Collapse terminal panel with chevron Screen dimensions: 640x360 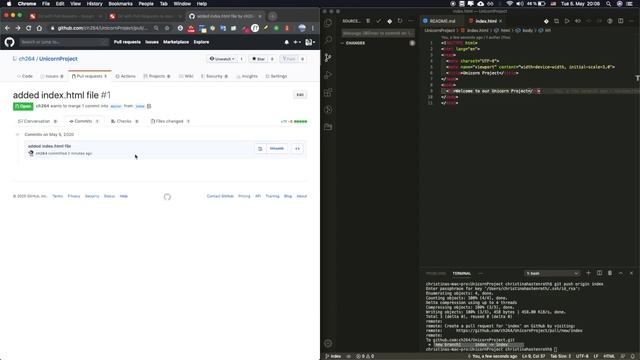620,273
